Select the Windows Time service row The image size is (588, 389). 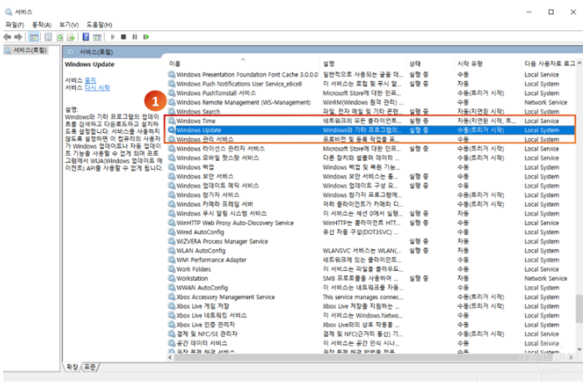371,120
